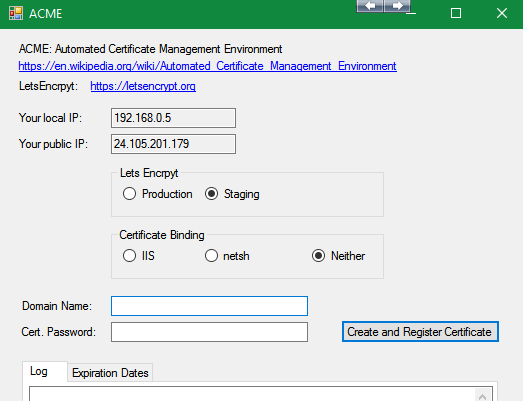Click the ACME app icon in title bar

point(16,13)
